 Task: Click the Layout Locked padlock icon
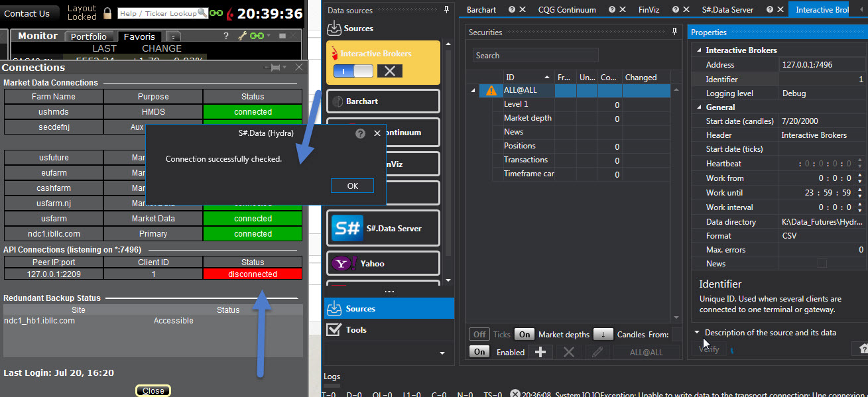pos(107,13)
